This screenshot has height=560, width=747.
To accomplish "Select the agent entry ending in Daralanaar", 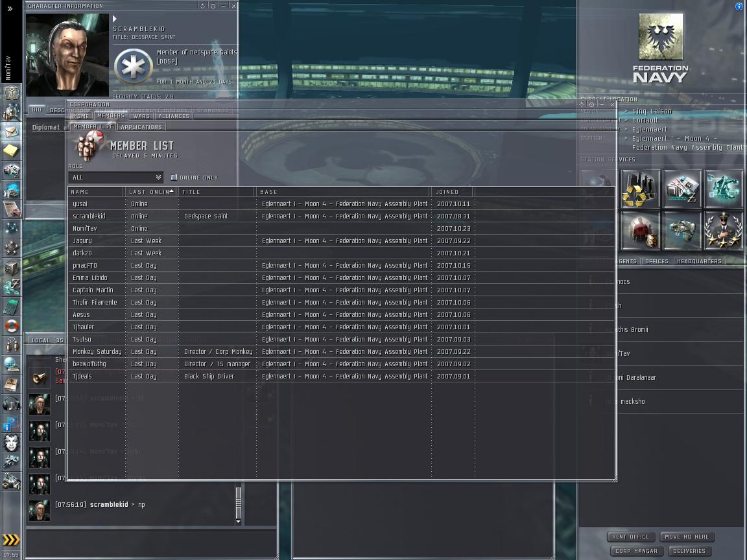I will 662,378.
